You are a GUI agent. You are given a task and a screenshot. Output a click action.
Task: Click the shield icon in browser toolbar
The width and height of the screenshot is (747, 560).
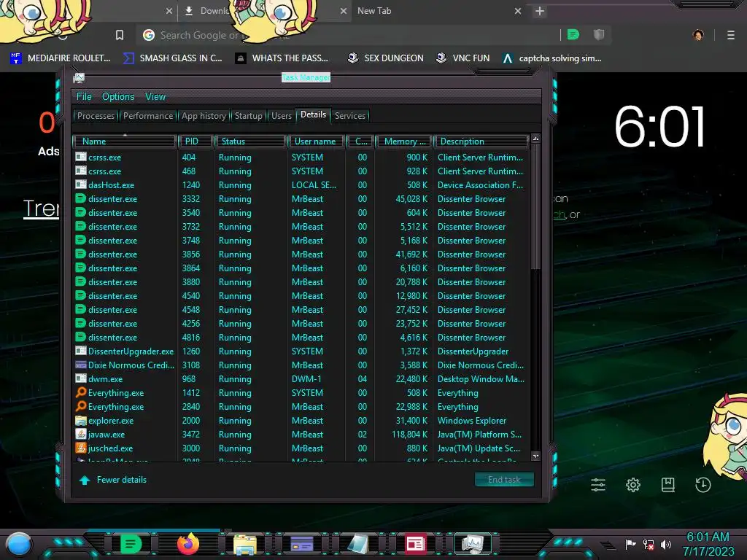click(599, 34)
